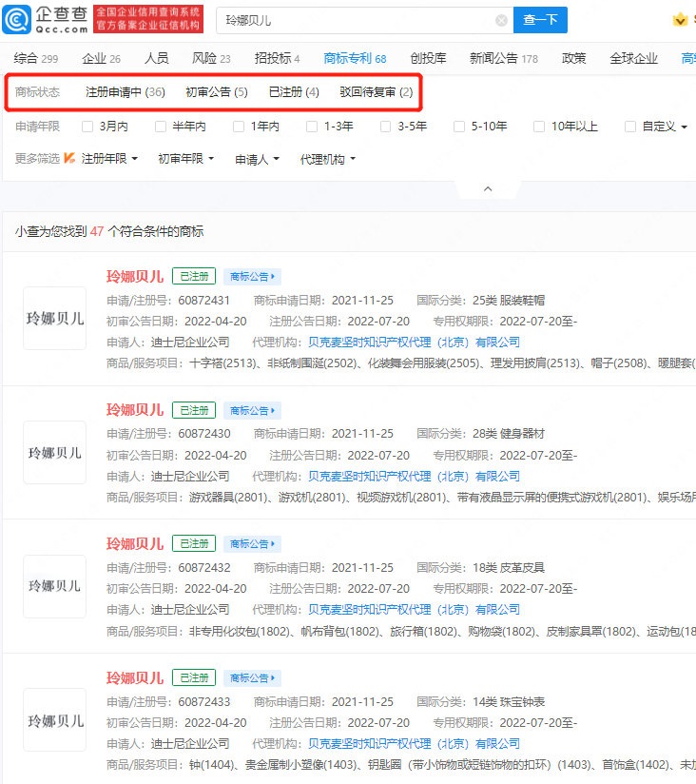The height and width of the screenshot is (784, 696).
Task: Open trademark thumbnail for 28类 健身器材
Action: pyautogui.click(x=55, y=453)
